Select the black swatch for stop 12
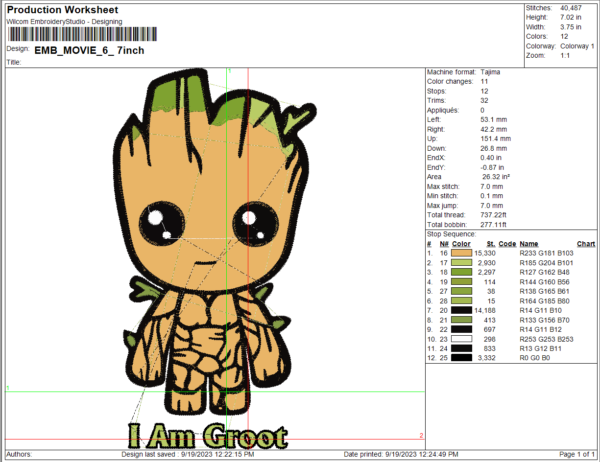The width and height of the screenshot is (600, 462). click(461, 358)
